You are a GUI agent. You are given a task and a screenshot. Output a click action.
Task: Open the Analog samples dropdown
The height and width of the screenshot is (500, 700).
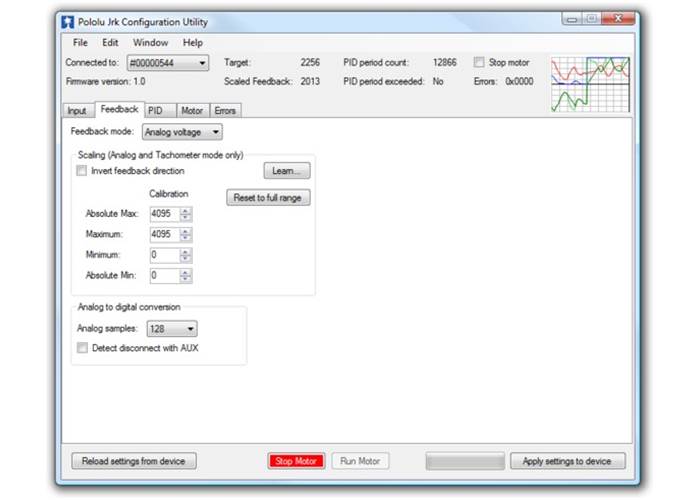pos(172,328)
